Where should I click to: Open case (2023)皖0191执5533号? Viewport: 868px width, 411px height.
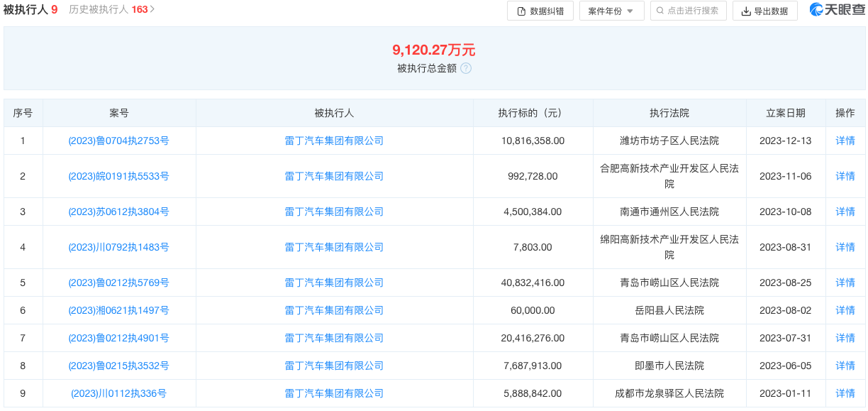[118, 176]
